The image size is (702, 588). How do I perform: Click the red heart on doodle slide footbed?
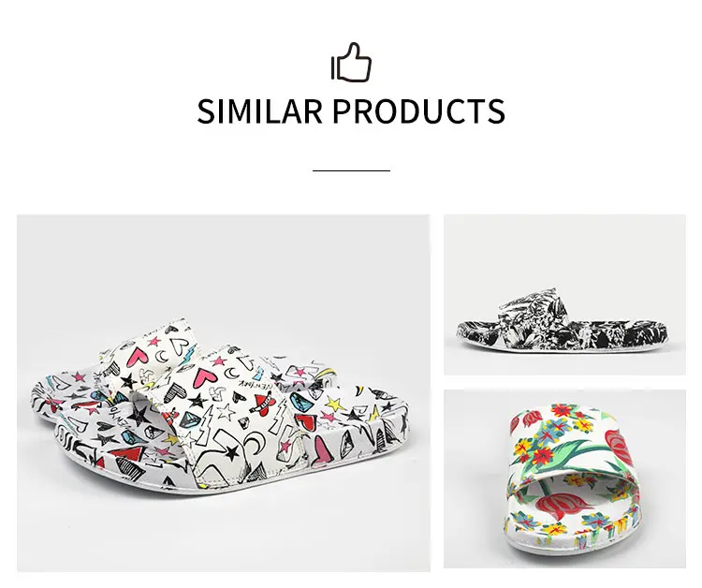coord(307,421)
